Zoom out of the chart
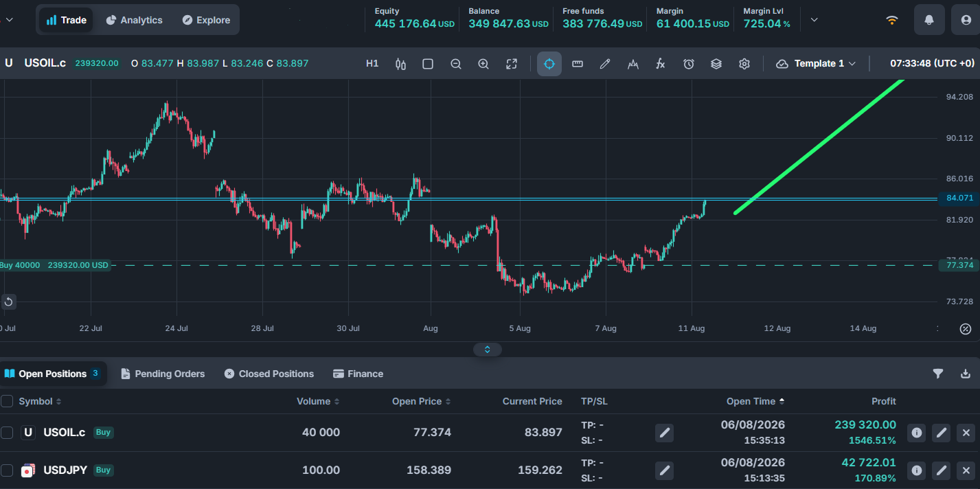Screen dimensions: 980x489 click(x=456, y=64)
